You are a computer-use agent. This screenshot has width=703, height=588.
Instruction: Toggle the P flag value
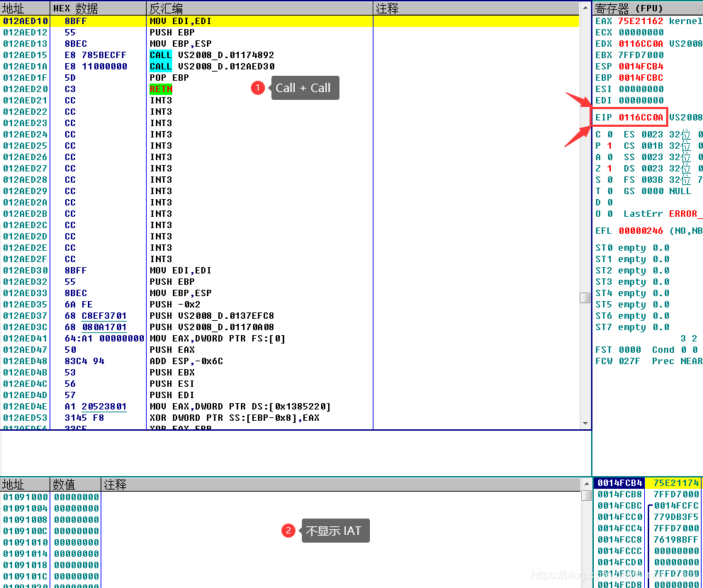click(609, 146)
